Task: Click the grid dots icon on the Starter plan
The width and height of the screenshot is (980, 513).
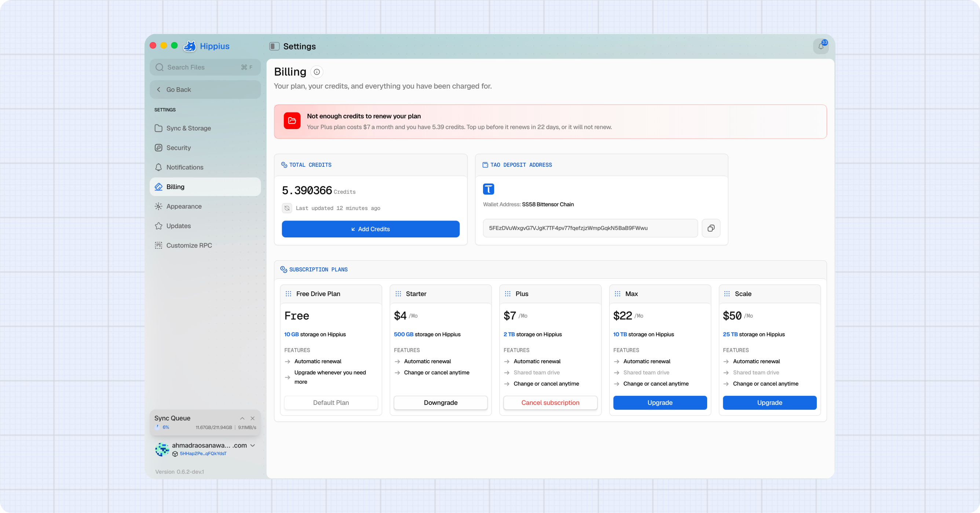Action: coord(398,294)
